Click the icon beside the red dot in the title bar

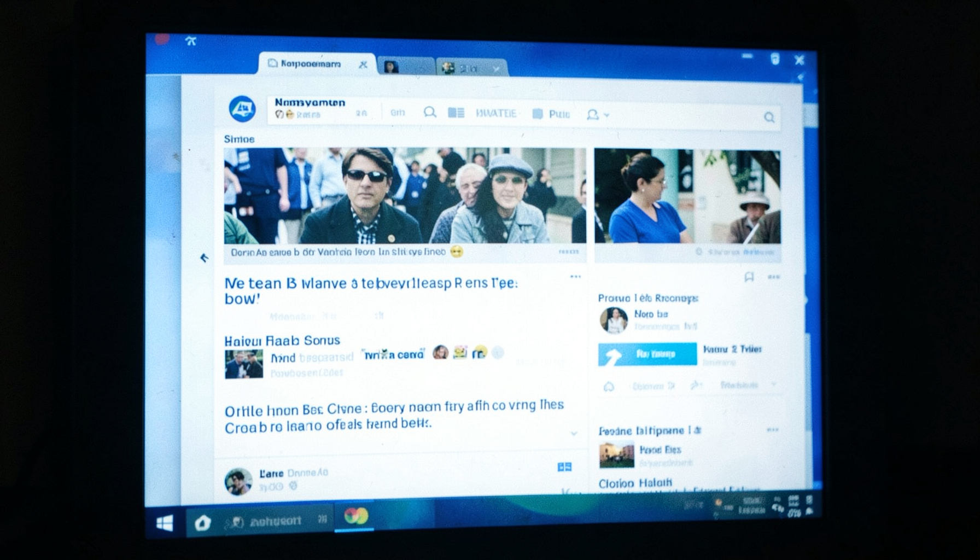(x=190, y=40)
